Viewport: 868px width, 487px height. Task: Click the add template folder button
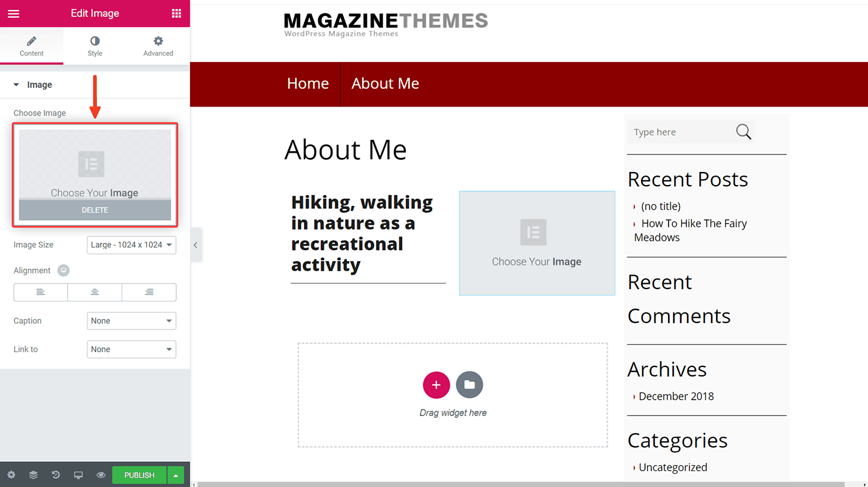point(470,385)
